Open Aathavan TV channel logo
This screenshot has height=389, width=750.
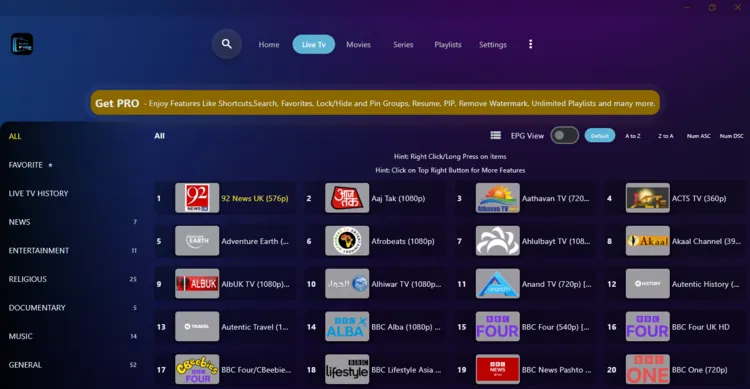pos(497,198)
